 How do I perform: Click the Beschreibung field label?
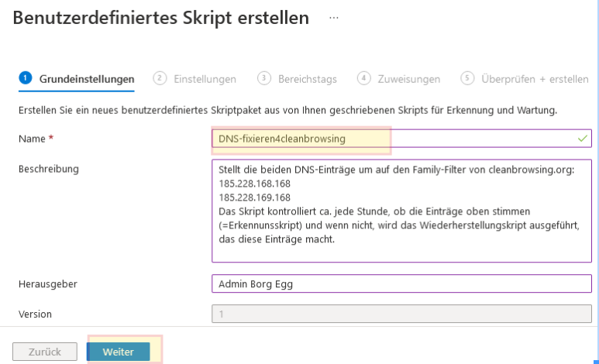49,168
